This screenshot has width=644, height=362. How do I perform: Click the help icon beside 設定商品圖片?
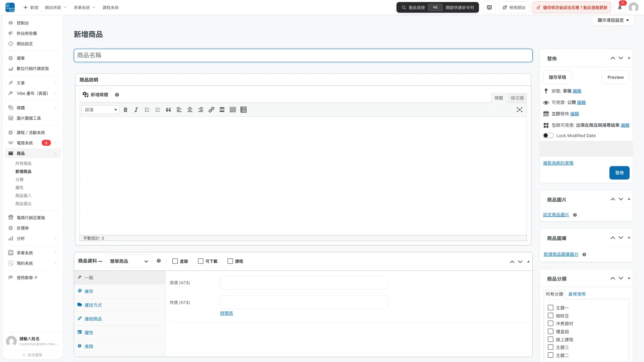(575, 215)
